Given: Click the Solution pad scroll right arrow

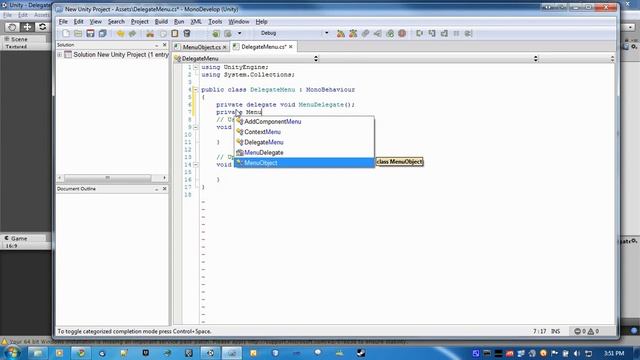Looking at the screenshot, I should [x=164, y=178].
